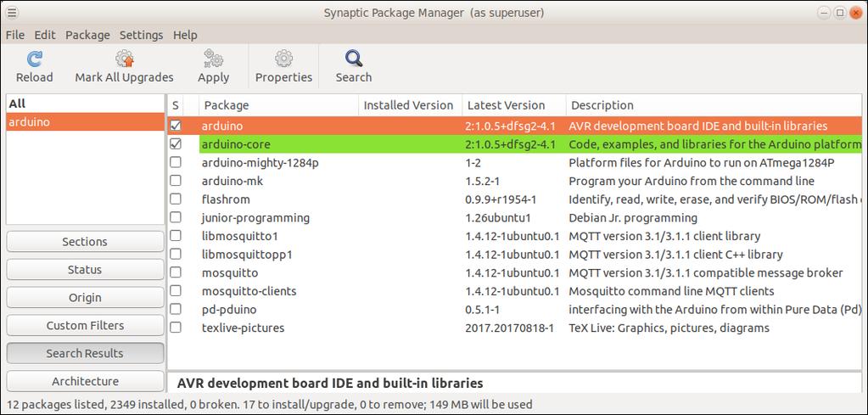The image size is (868, 415).
Task: Click the status bar packages summary
Action: 269,405
